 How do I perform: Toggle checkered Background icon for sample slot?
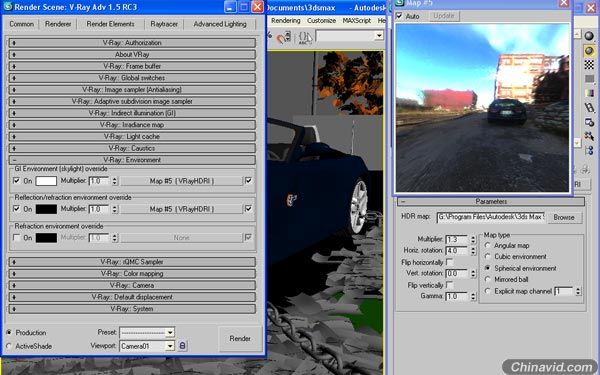[x=589, y=64]
